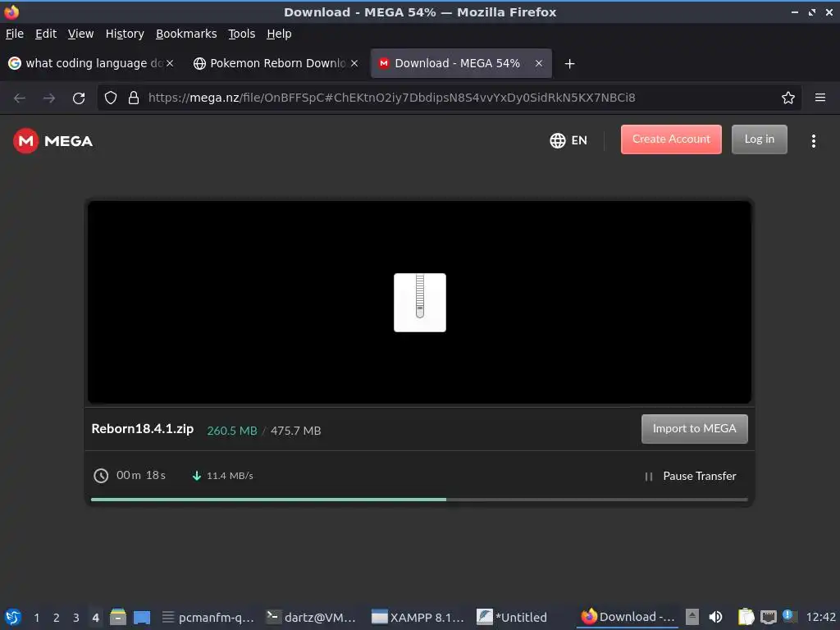The width and height of the screenshot is (840, 630).
Task: Open the View menu
Action: pyautogui.click(x=81, y=34)
